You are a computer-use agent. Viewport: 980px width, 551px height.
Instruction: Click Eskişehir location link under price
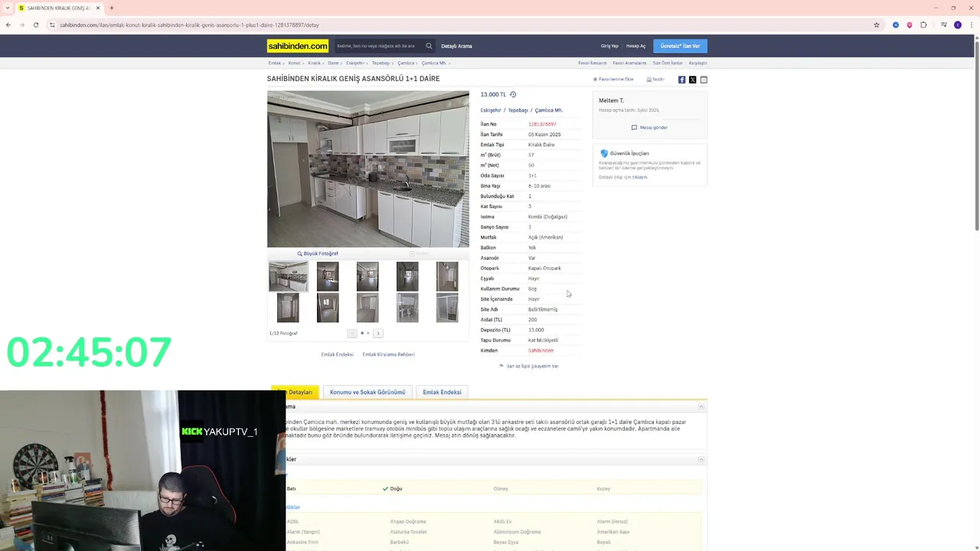click(x=491, y=110)
